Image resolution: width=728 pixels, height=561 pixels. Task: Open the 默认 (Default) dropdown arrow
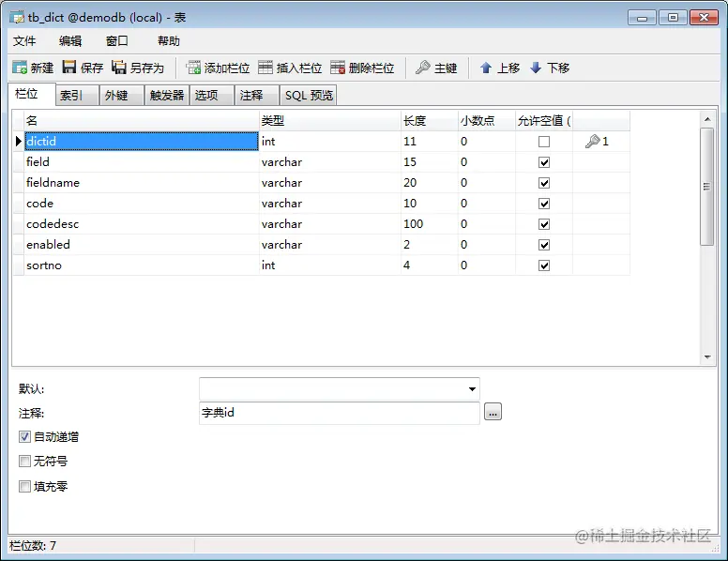click(x=472, y=388)
